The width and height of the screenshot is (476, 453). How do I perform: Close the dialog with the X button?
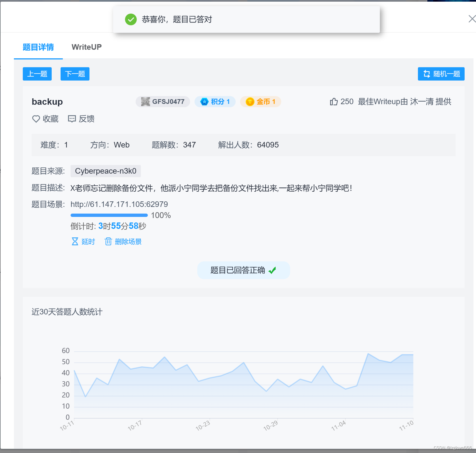[x=472, y=19]
